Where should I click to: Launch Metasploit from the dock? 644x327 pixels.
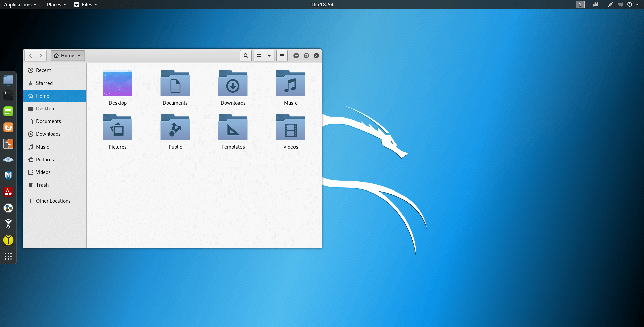click(x=8, y=176)
